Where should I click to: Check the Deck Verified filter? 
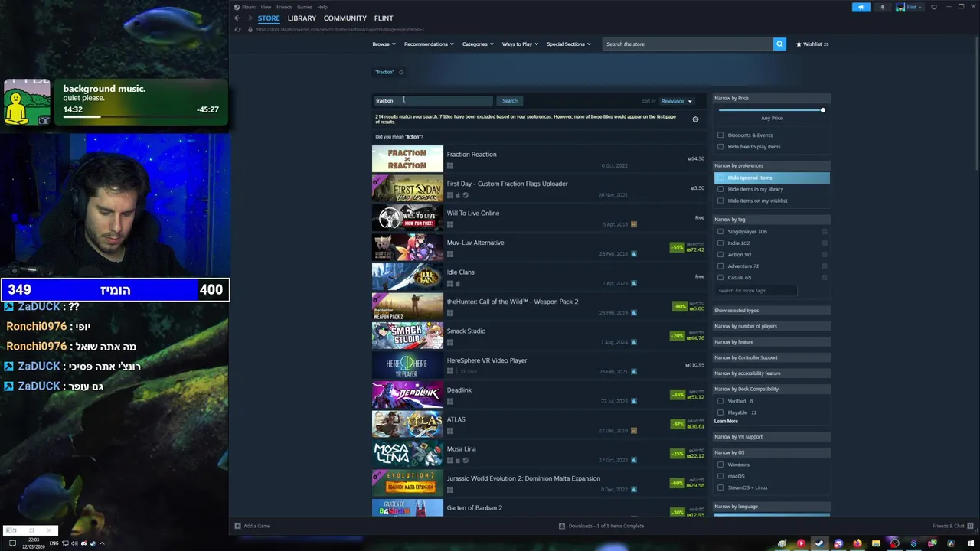pyautogui.click(x=720, y=401)
